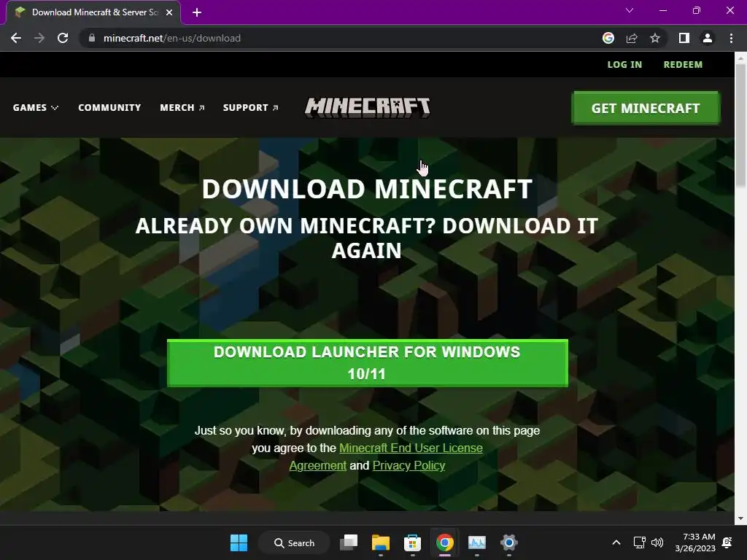The width and height of the screenshot is (747, 560).
Task: Open File Explorer from the taskbar
Action: 381,542
